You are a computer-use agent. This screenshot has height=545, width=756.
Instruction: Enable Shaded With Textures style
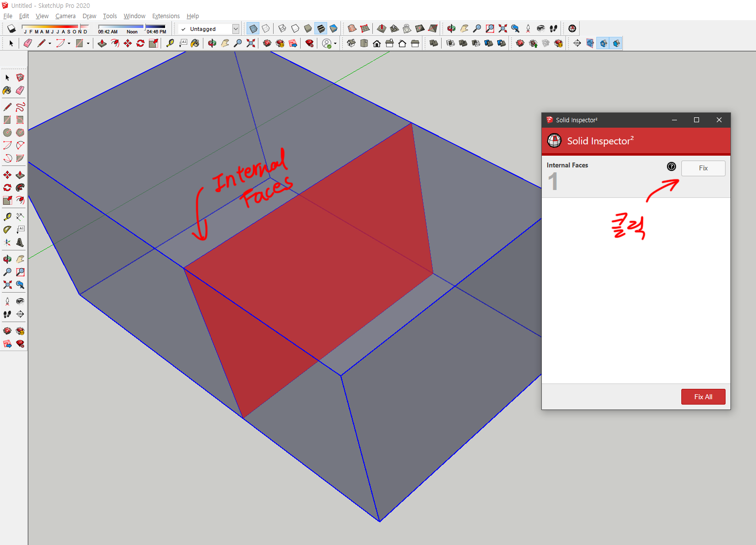pyautogui.click(x=321, y=28)
